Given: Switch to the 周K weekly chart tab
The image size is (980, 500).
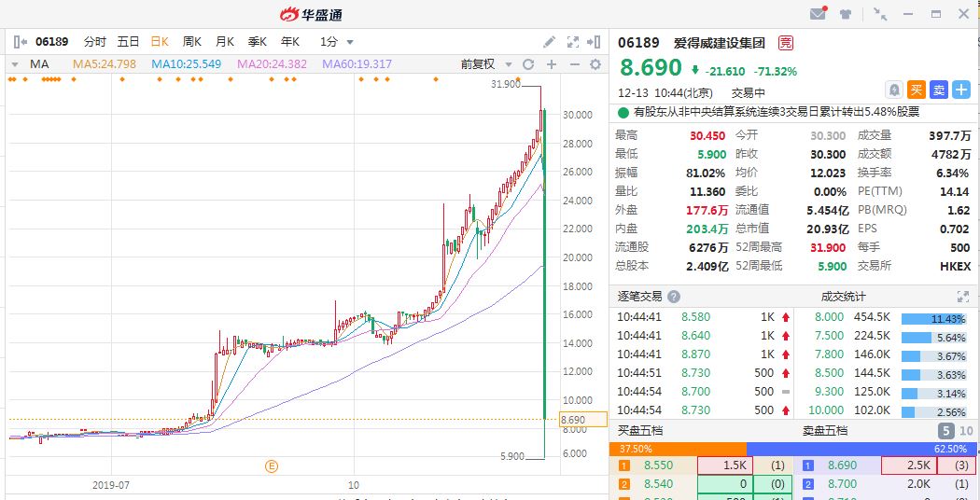Looking at the screenshot, I should coord(192,42).
